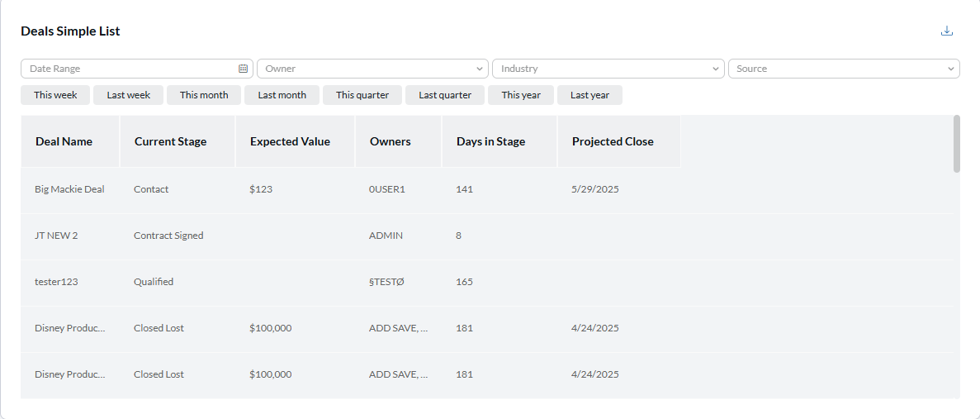Sort by Deal Name column header
980x419 pixels.
(64, 141)
